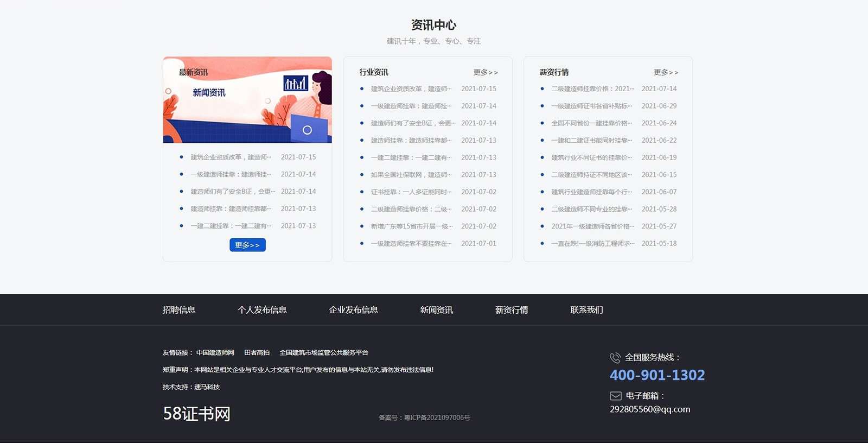Viewport: 868px width, 443px height.
Task: Open 招聘信息 in the footer navigation
Action: 179,310
